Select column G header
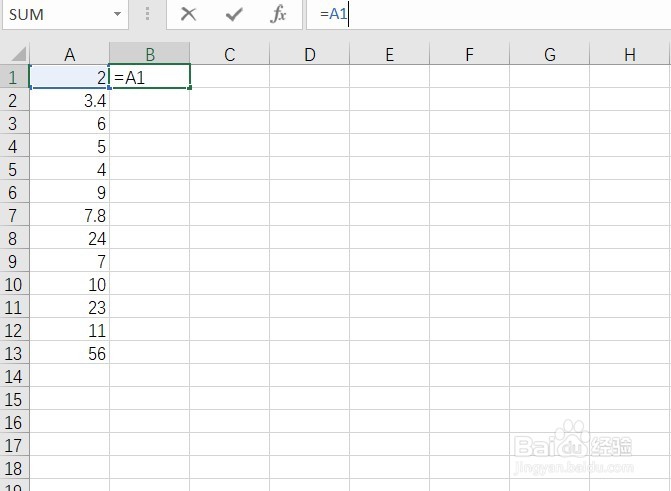Image resolution: width=671 pixels, height=491 pixels. point(549,54)
